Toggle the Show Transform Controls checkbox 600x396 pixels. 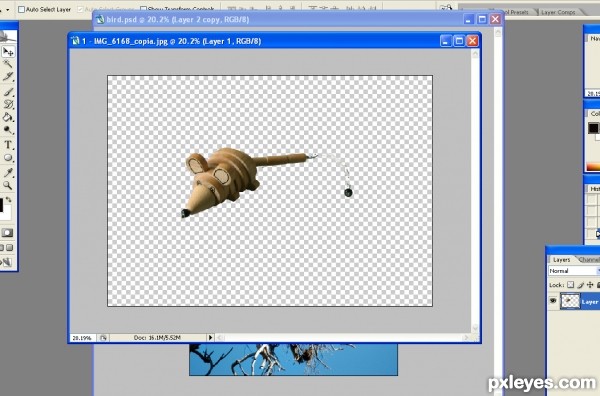point(143,8)
